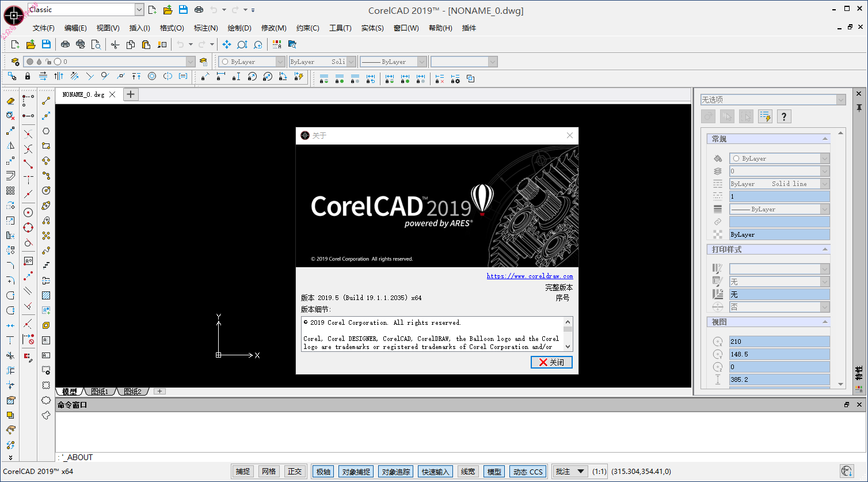Select the scissors Split tool in left toolbar
This screenshot has height=482, width=868.
point(10,355)
